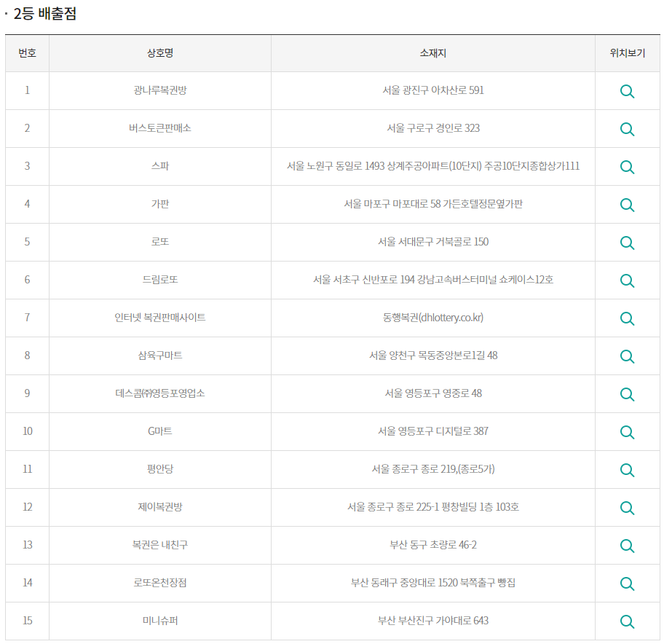Select the store name 삼육구마트
The image size is (664, 644).
coord(160,356)
